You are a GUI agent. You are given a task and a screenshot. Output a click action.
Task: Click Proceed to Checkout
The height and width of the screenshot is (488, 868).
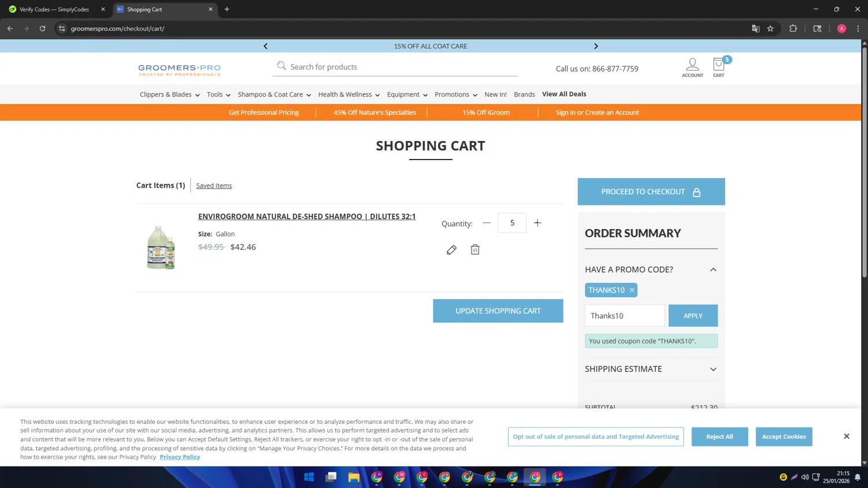[x=651, y=191]
